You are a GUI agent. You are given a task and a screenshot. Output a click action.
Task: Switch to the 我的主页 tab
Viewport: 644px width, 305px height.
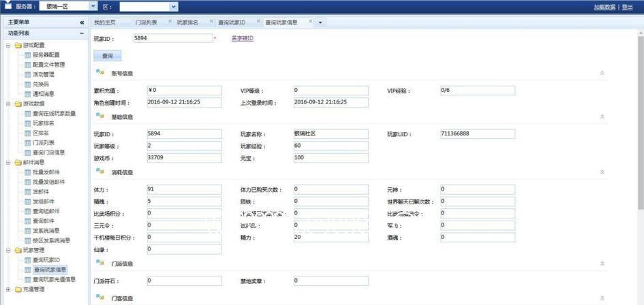click(105, 22)
